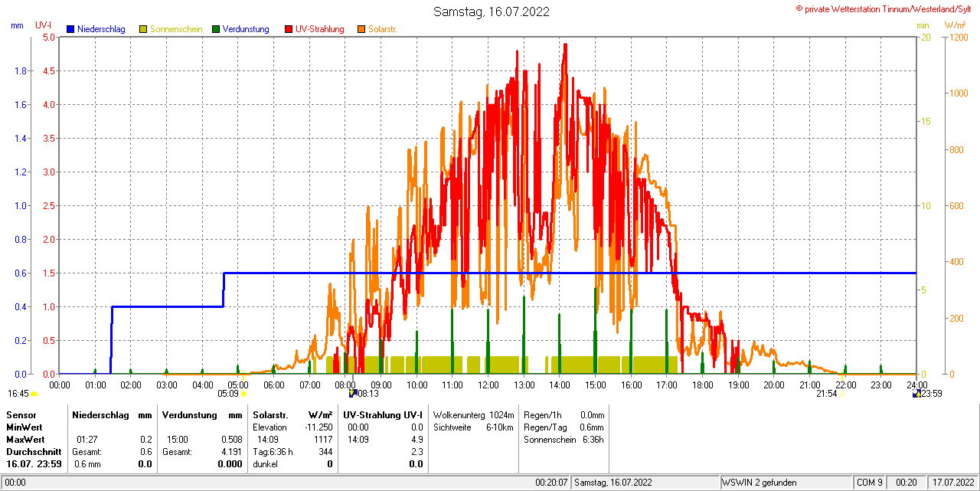Click the Wolkenunterg 1024m entry
Screen dimensions: 980x491
coord(473,414)
